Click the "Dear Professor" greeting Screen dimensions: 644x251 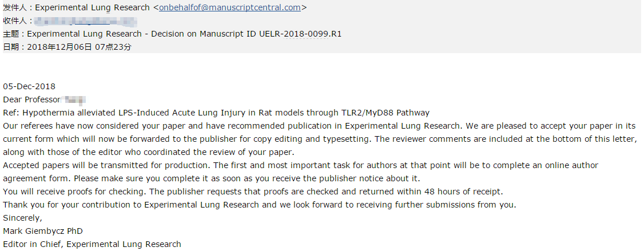tap(31, 99)
